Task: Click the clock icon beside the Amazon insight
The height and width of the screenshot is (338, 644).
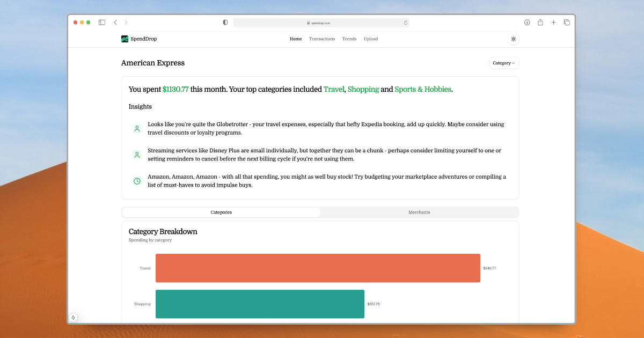Action: (137, 181)
